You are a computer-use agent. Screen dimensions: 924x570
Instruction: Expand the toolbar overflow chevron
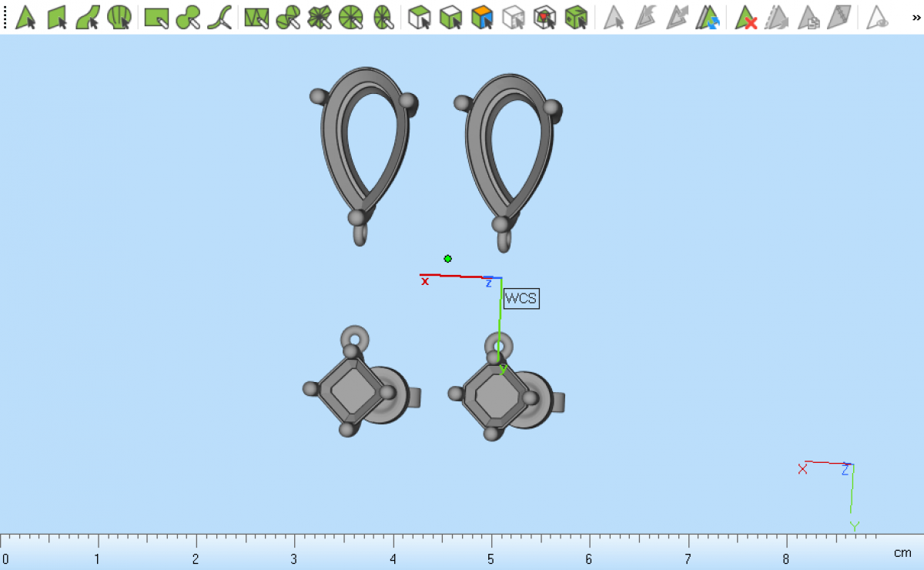pyautogui.click(x=916, y=17)
